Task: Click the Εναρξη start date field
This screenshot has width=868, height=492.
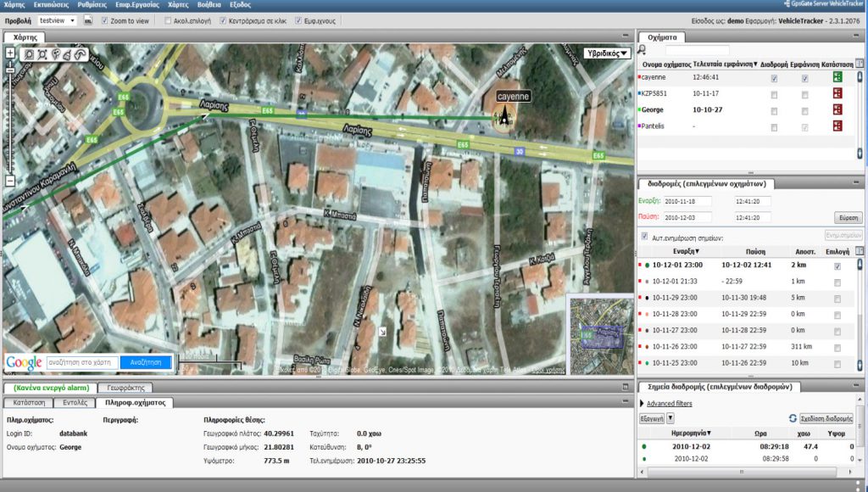Action: click(687, 201)
